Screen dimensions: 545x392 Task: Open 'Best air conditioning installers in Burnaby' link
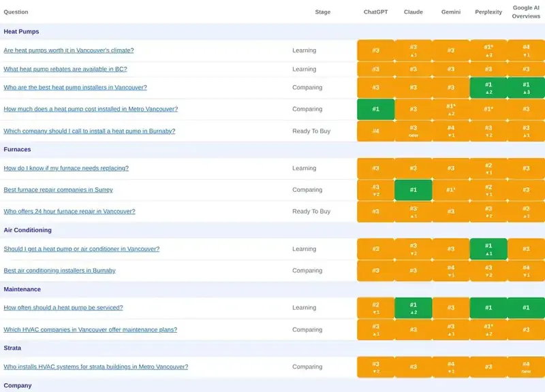point(59,270)
